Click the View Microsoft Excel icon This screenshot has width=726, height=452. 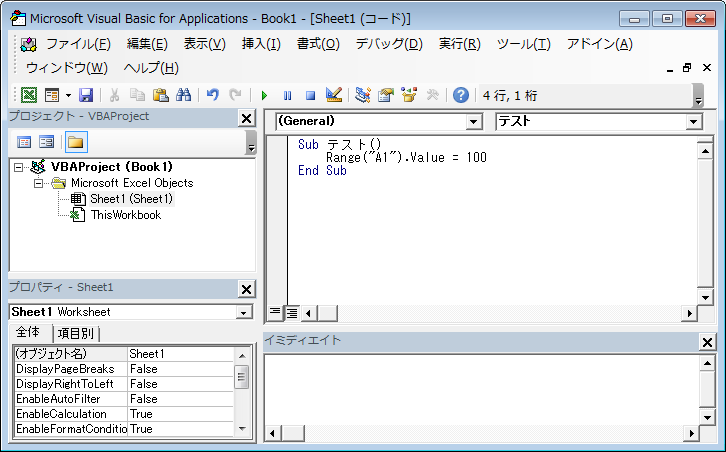(x=29, y=95)
